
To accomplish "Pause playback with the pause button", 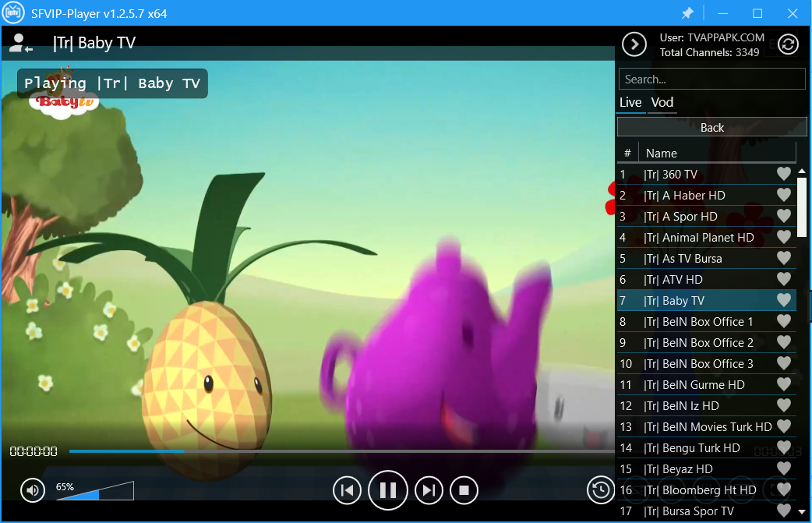I will click(x=388, y=490).
